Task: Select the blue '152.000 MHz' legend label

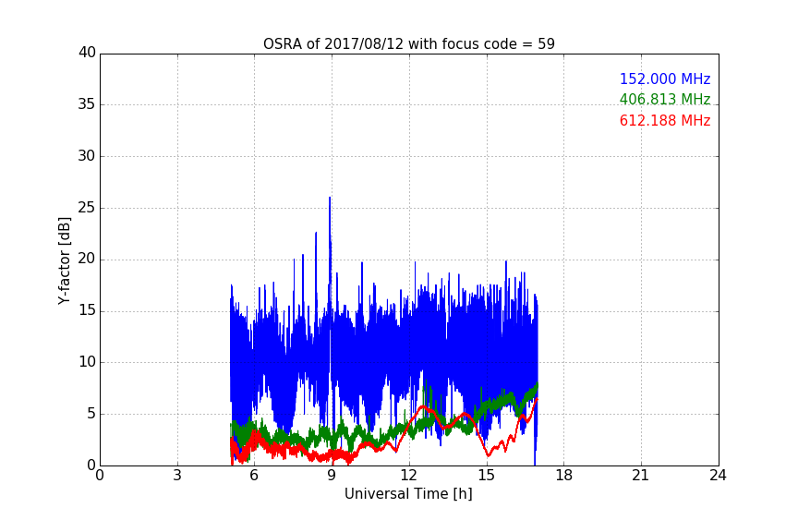Action: tap(665, 79)
